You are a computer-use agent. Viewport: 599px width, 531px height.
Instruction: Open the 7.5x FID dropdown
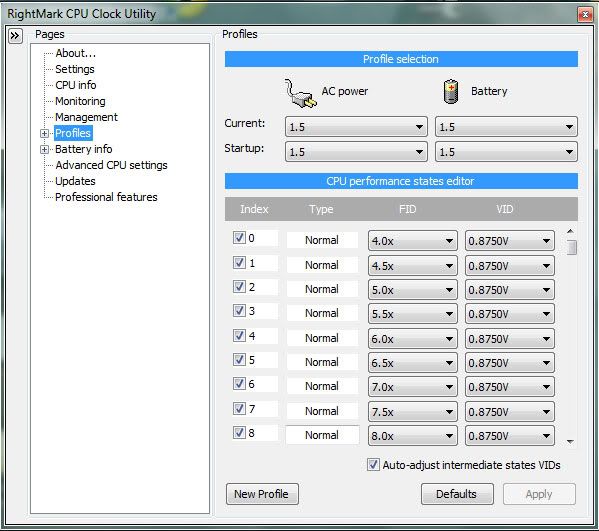(413, 412)
